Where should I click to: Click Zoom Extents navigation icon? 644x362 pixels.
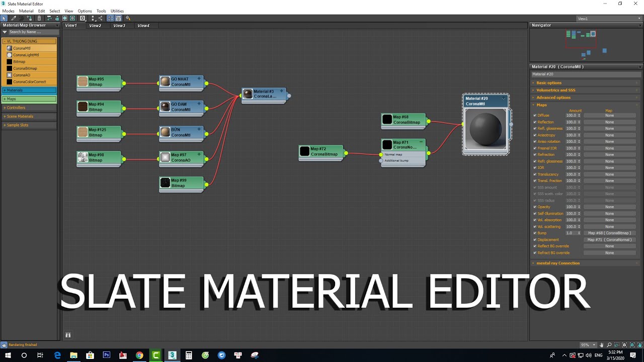click(x=624, y=345)
